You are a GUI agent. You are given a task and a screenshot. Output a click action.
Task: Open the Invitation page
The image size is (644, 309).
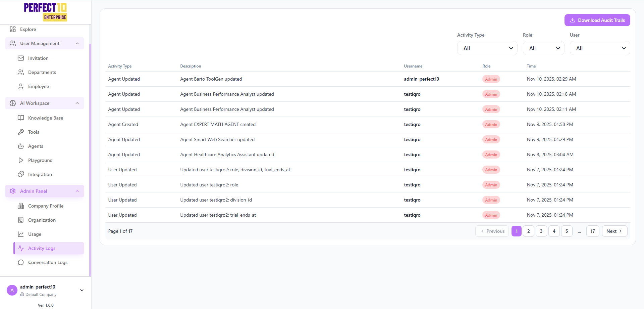[x=49, y=58]
